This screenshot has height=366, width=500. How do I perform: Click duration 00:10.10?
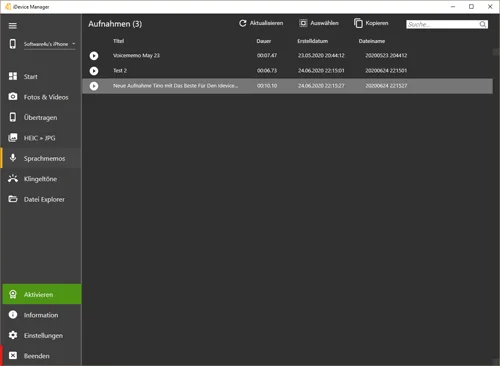267,86
